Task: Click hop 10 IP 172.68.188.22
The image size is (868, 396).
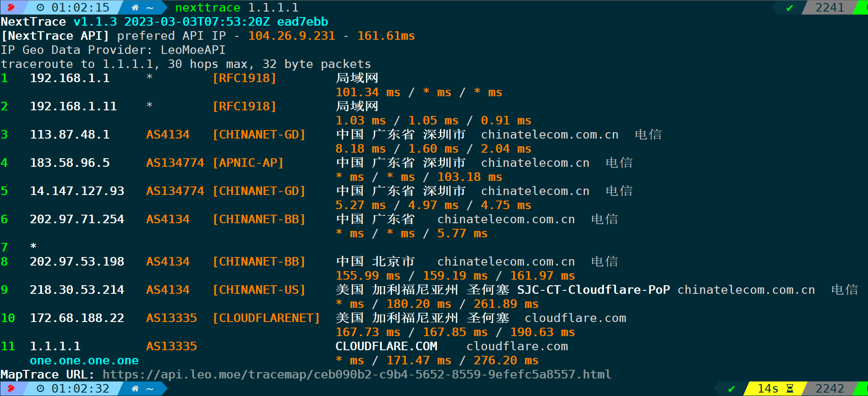Action: [77, 318]
